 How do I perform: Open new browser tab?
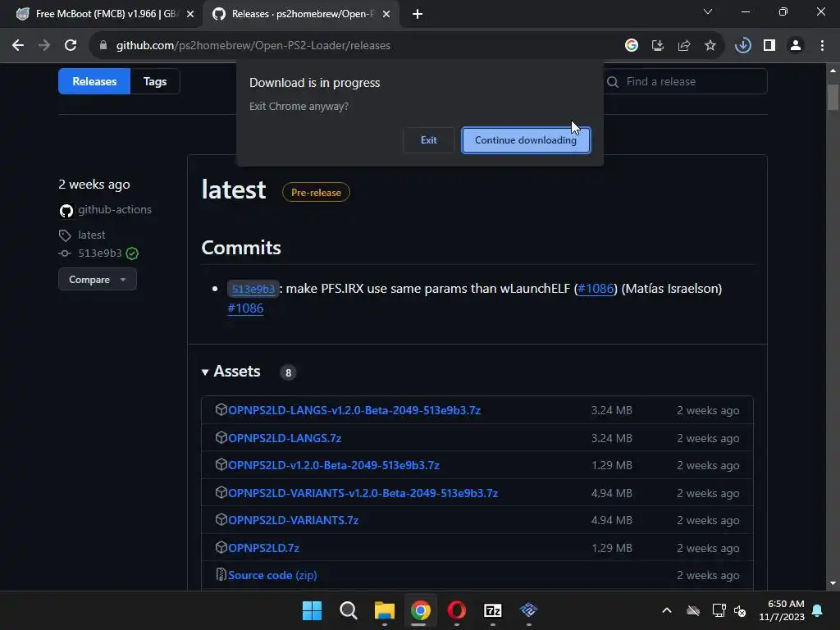418,15
